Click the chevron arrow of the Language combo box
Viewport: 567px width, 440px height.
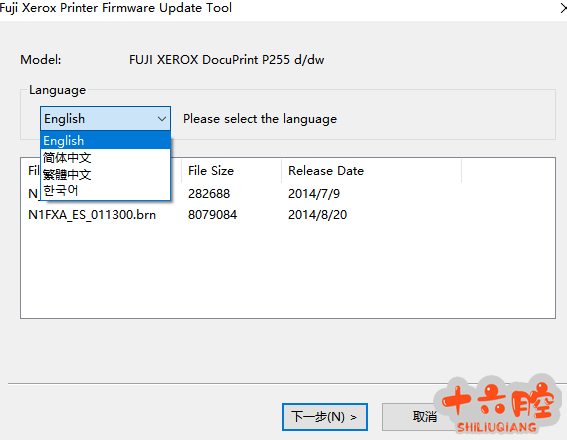pos(162,119)
